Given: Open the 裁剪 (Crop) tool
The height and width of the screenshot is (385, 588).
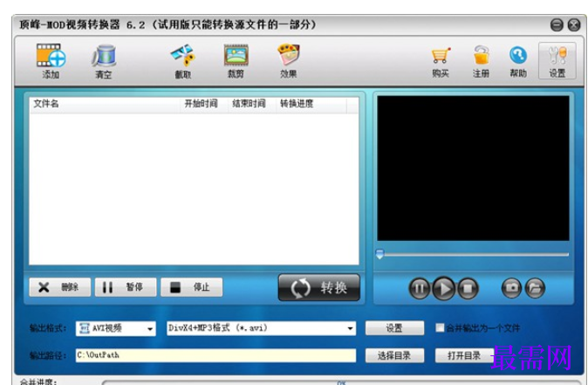Looking at the screenshot, I should (x=236, y=61).
